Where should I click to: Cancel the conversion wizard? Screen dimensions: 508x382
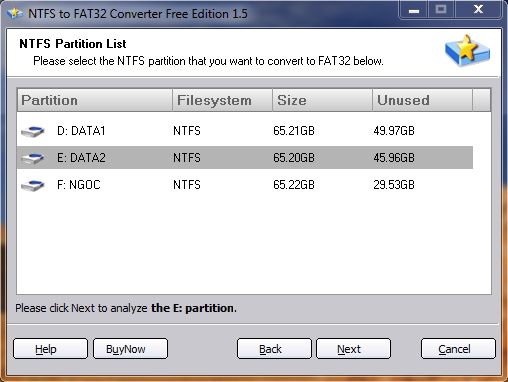(458, 349)
